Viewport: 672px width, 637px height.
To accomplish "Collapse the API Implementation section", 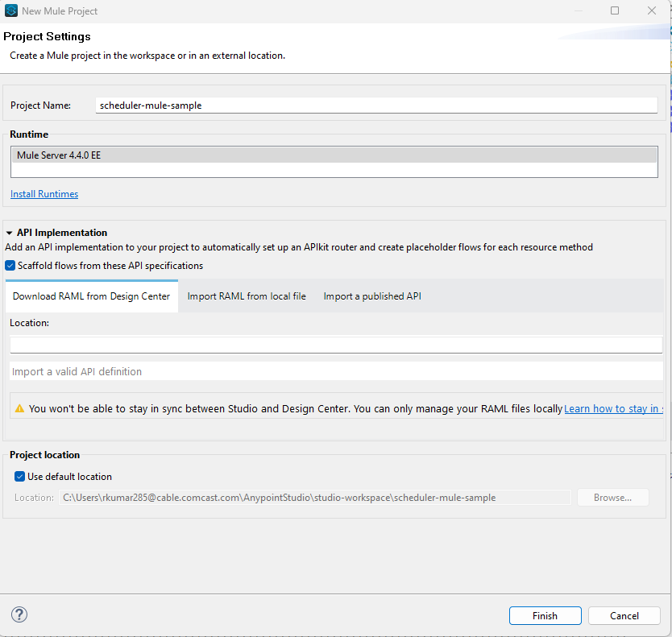I will (8, 232).
